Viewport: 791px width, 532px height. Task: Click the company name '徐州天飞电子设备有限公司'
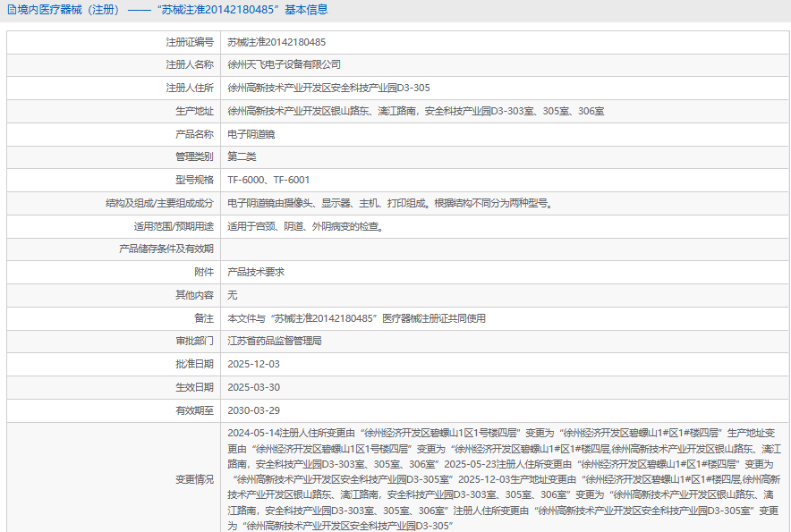[x=284, y=64]
